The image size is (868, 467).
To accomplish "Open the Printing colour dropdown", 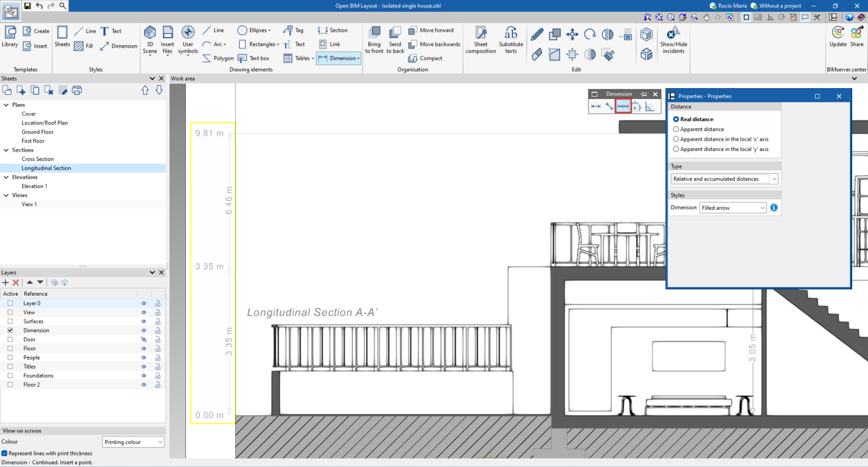I will (162, 442).
